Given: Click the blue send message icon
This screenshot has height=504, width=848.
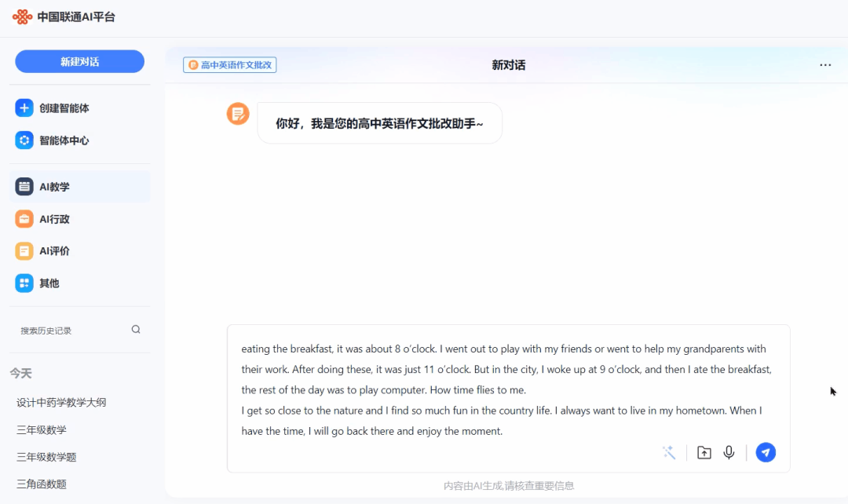Looking at the screenshot, I should (766, 452).
